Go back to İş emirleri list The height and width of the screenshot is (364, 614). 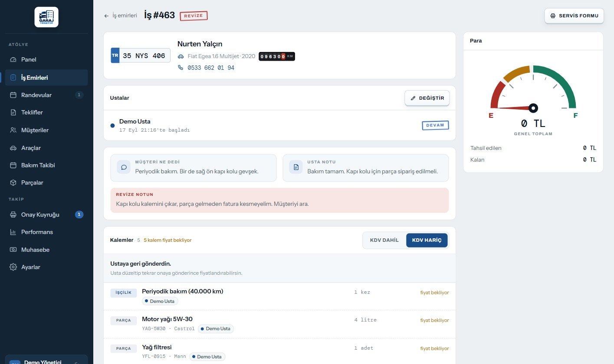tap(121, 16)
